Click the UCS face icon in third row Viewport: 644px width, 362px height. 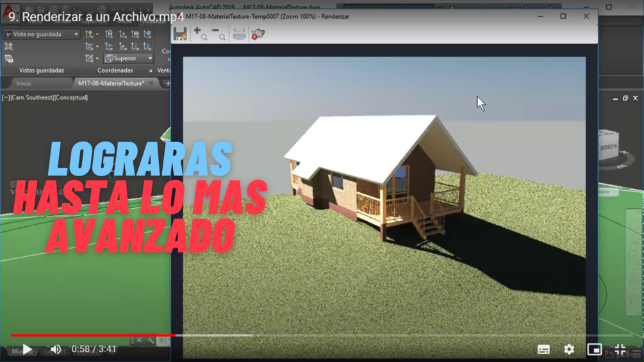coord(89,58)
